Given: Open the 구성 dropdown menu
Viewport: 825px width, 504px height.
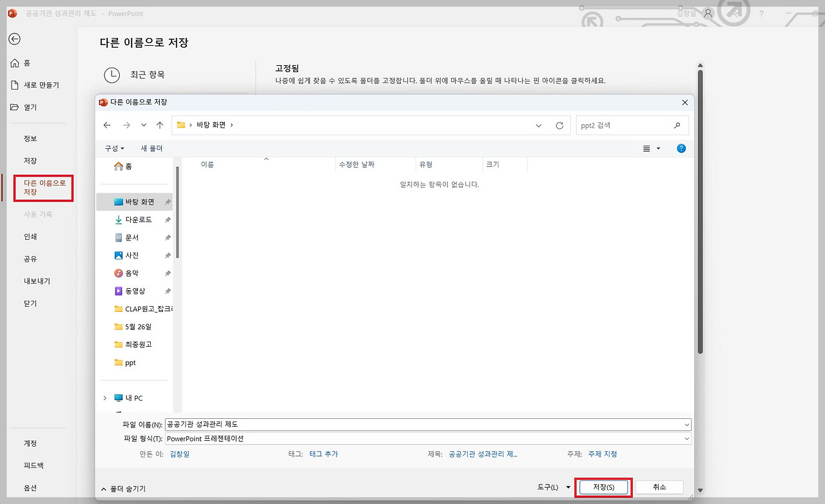Looking at the screenshot, I should [x=115, y=148].
